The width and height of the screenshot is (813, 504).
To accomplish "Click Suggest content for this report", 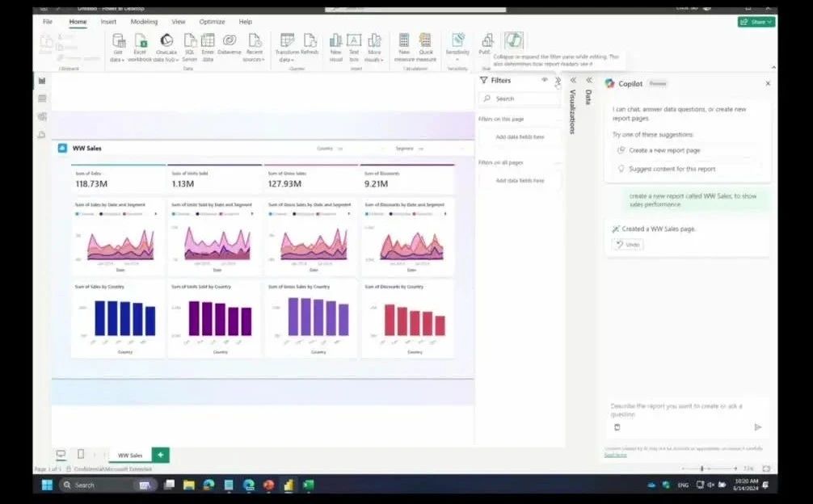I will tap(688, 169).
